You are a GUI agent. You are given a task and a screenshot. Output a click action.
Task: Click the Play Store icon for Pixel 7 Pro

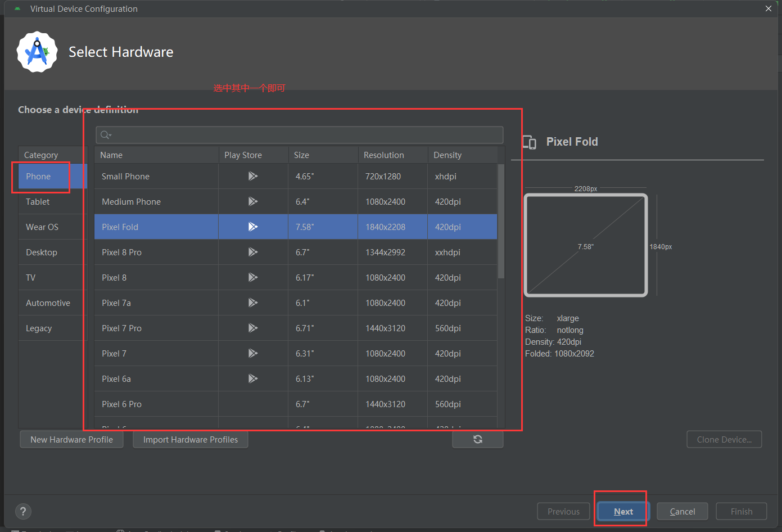click(253, 328)
